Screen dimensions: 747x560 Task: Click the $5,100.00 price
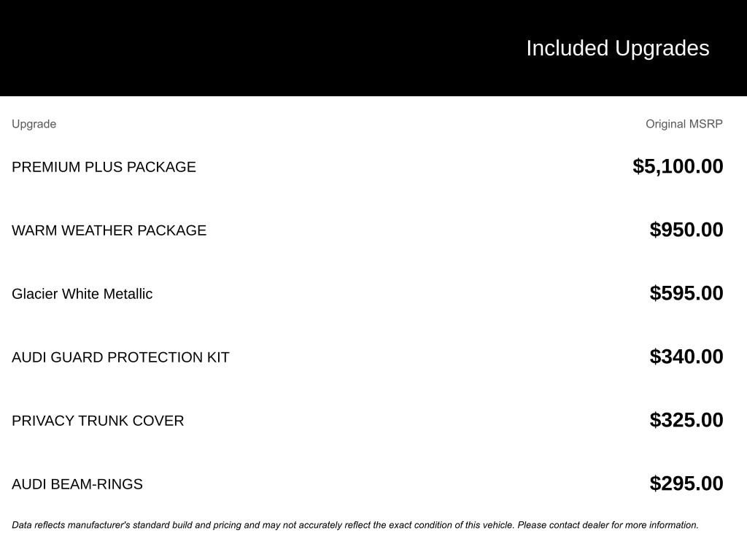[678, 166]
